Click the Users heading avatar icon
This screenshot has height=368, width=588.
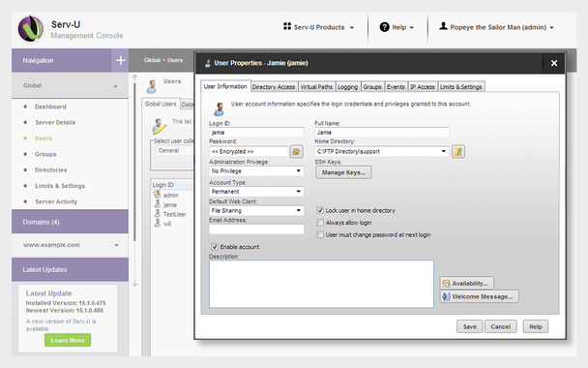[x=152, y=87]
